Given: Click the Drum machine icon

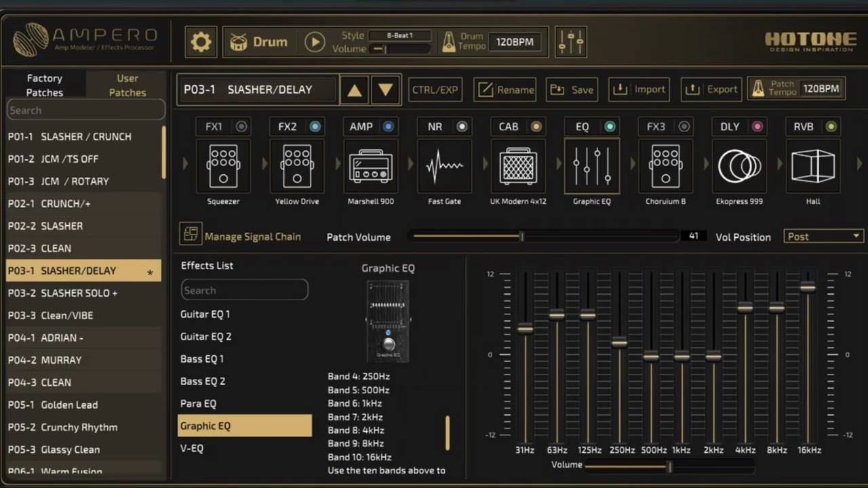Looking at the screenshot, I should (238, 42).
